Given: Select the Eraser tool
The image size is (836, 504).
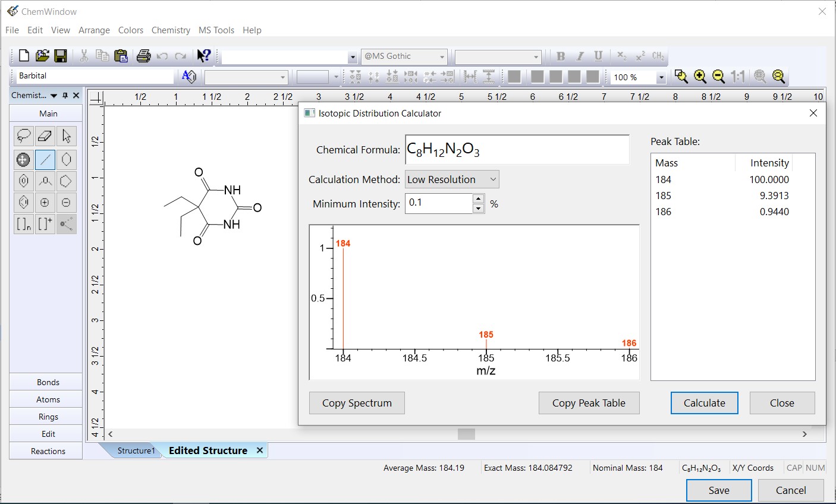Looking at the screenshot, I should [45, 136].
